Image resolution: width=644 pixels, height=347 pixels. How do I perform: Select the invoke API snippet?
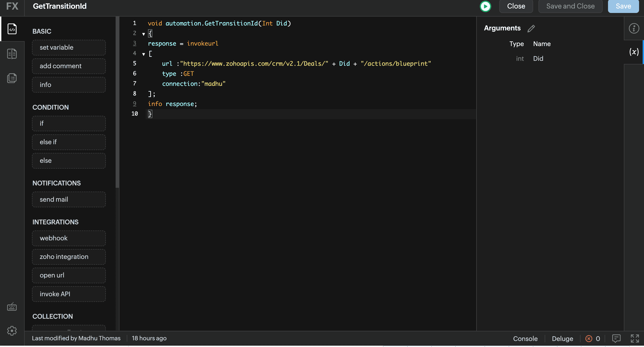tap(69, 294)
